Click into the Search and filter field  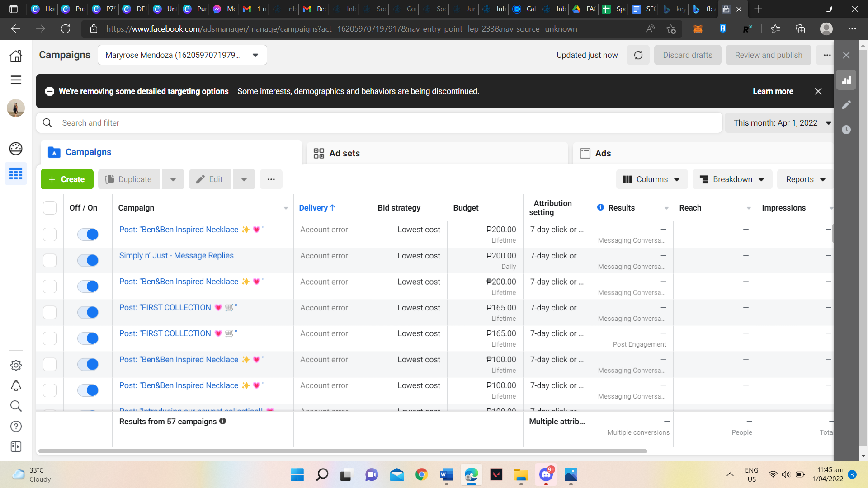coord(380,123)
